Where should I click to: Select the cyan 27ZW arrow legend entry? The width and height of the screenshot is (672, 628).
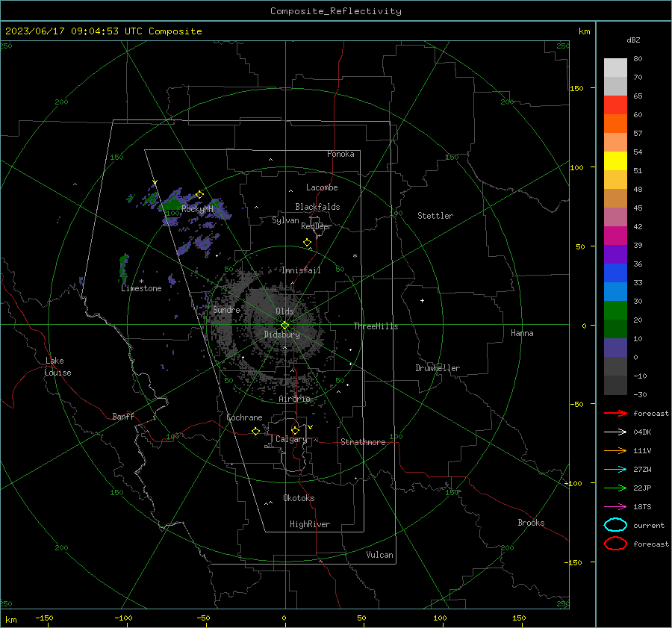pyautogui.click(x=615, y=470)
